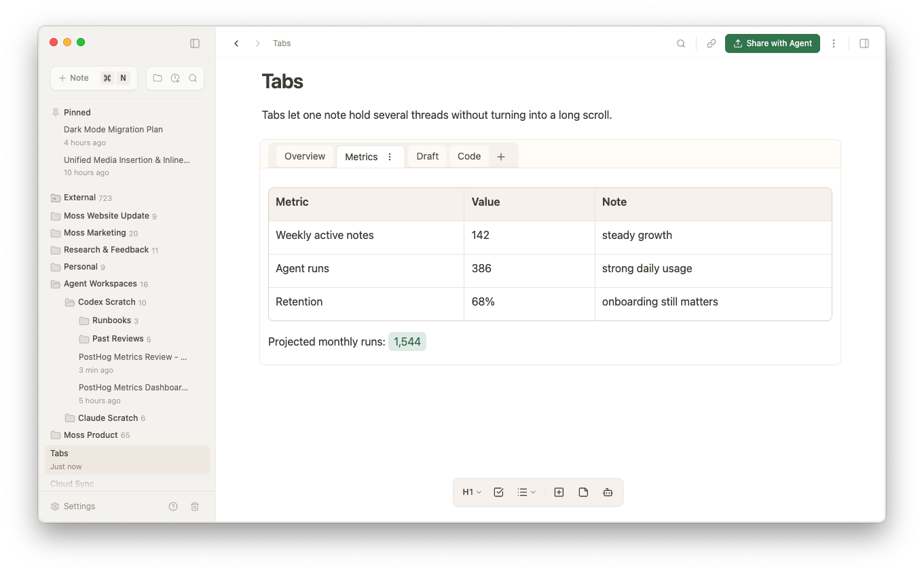
Task: Select the highlighted 1,544 projected runs value
Action: point(407,341)
